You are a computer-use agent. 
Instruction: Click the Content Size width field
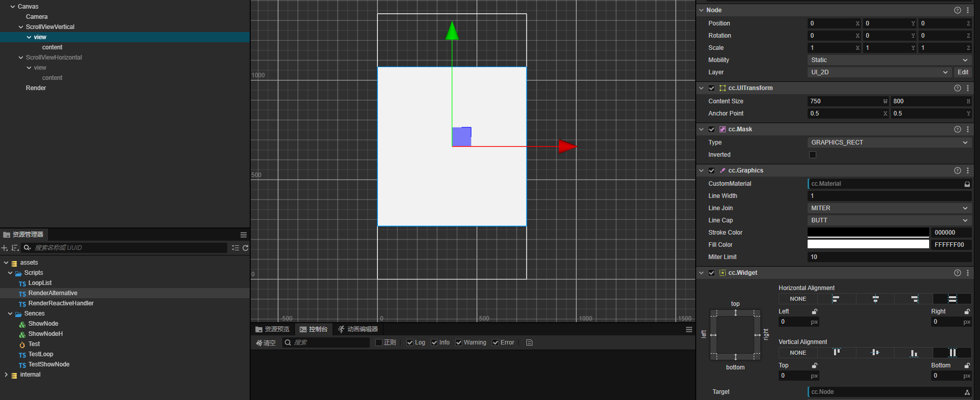tap(848, 101)
